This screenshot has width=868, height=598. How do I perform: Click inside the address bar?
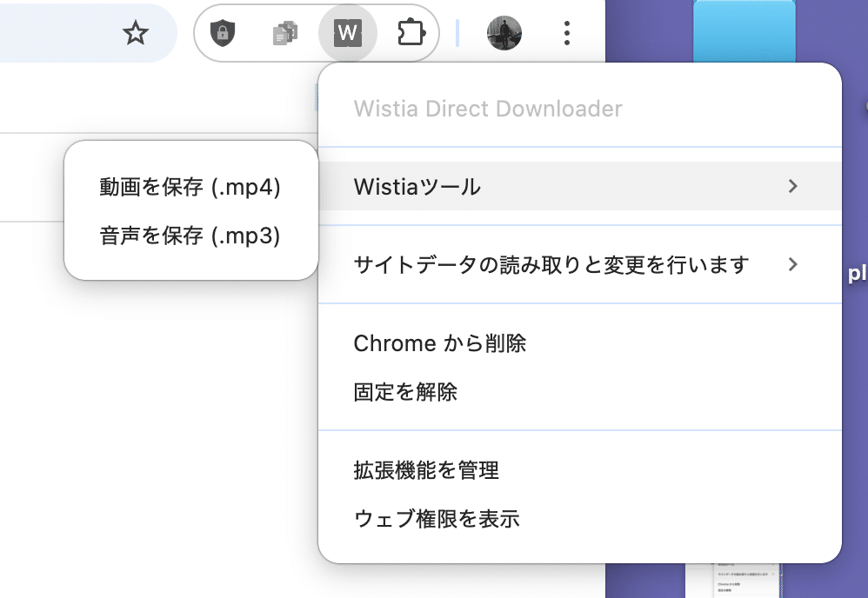click(52, 34)
